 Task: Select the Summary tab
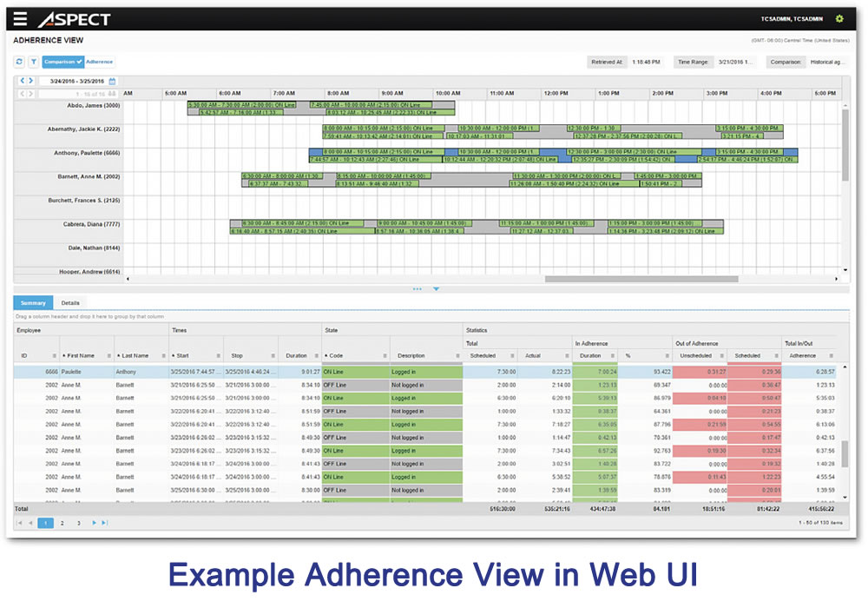click(x=33, y=303)
